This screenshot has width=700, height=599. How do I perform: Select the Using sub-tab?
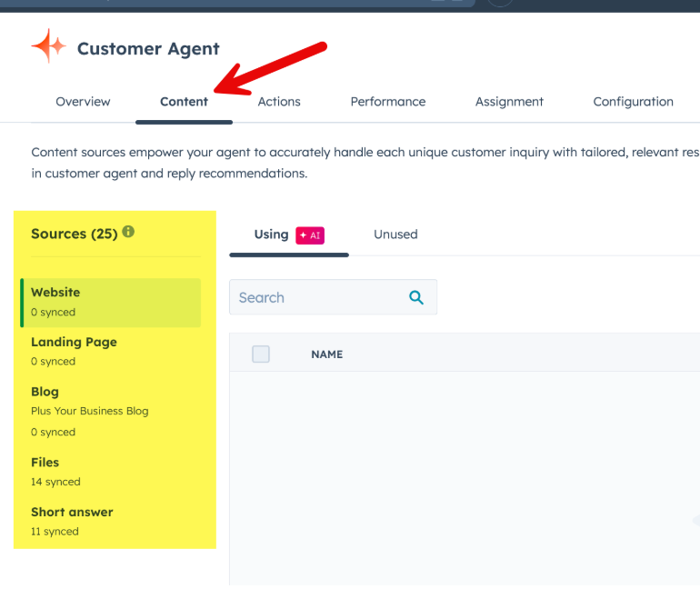(271, 235)
